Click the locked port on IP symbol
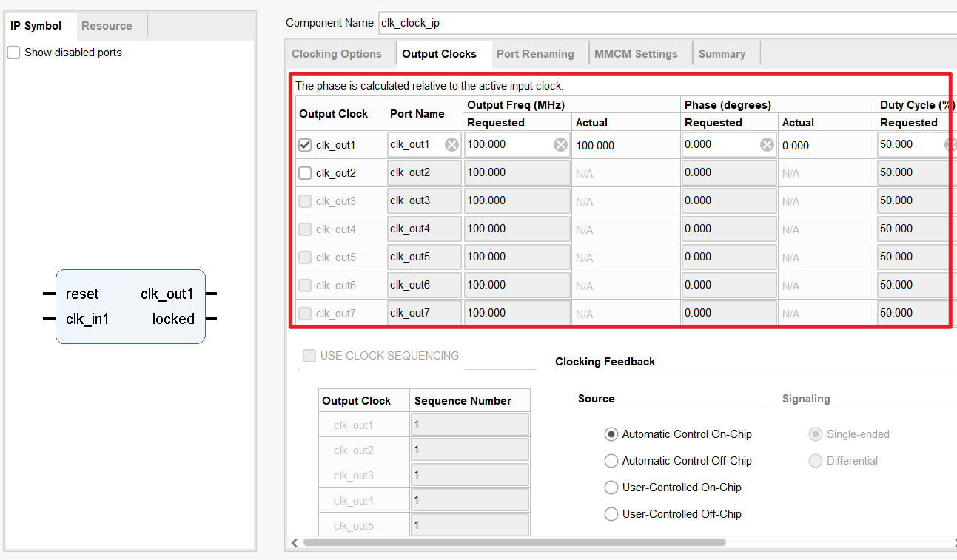 tap(173, 319)
